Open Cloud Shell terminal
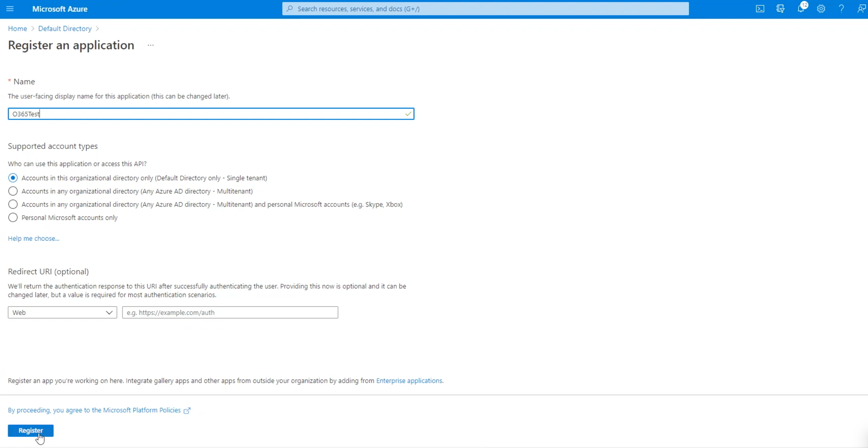This screenshot has width=868, height=448. (760, 8)
